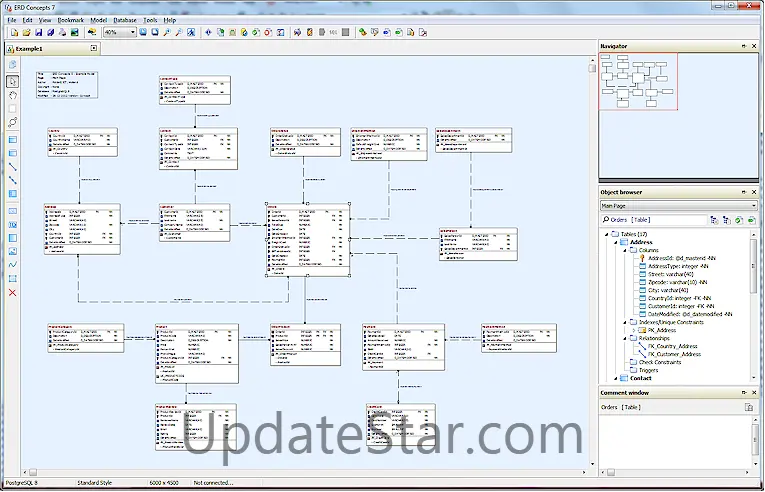Click the Save icon in toolbar
The height and width of the screenshot is (492, 765).
click(x=38, y=32)
